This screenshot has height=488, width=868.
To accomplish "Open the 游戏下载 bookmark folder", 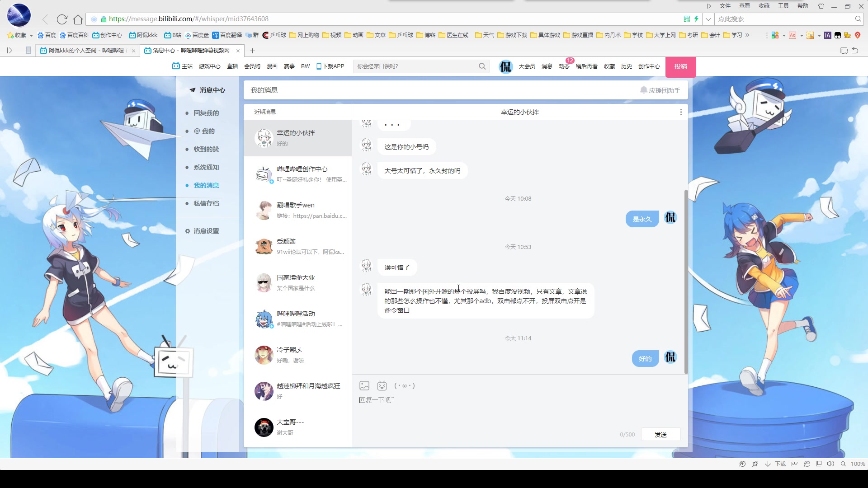I will click(512, 35).
